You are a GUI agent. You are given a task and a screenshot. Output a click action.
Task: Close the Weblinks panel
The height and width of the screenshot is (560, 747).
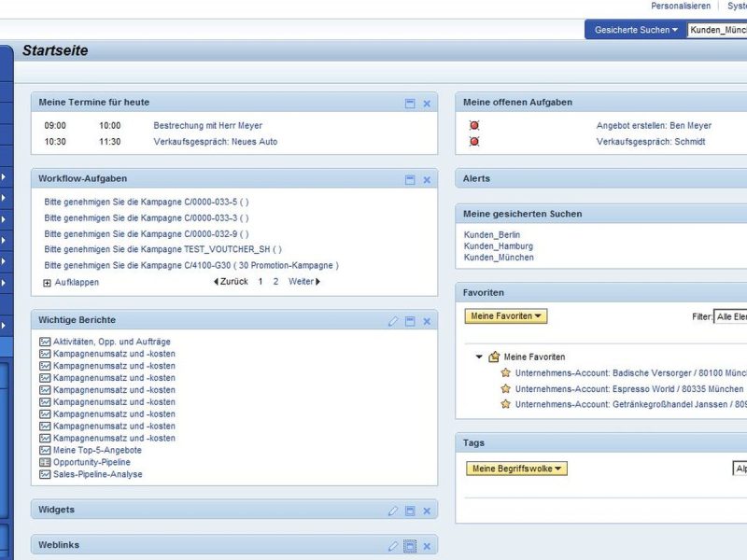[427, 546]
